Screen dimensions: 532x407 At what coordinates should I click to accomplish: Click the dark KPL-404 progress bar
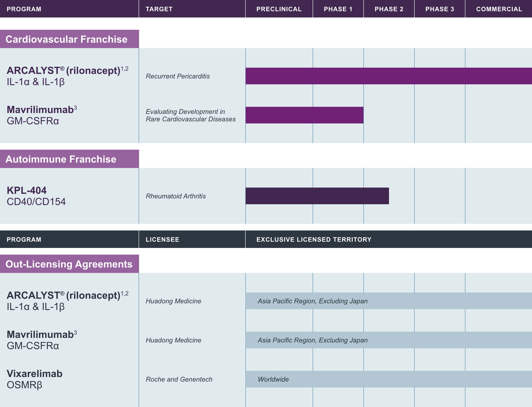click(x=317, y=196)
